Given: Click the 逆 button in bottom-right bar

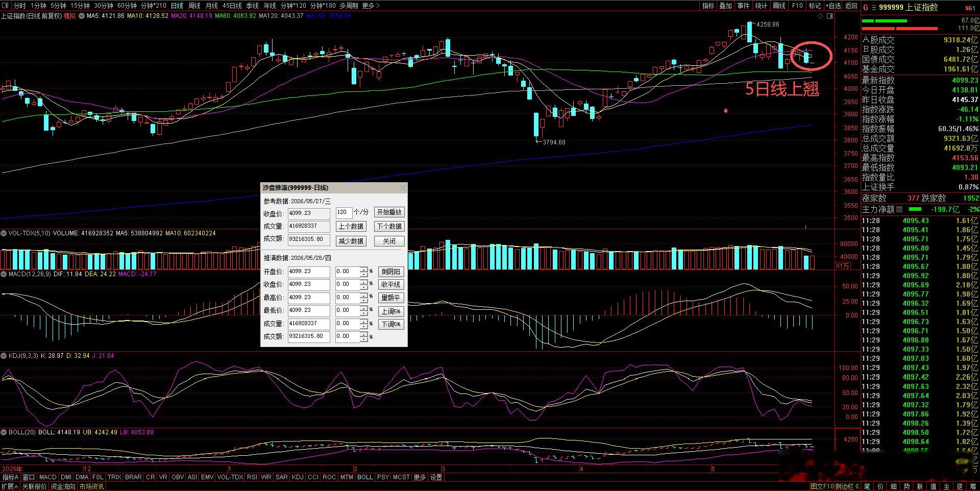Looking at the screenshot, I should click(960, 486).
